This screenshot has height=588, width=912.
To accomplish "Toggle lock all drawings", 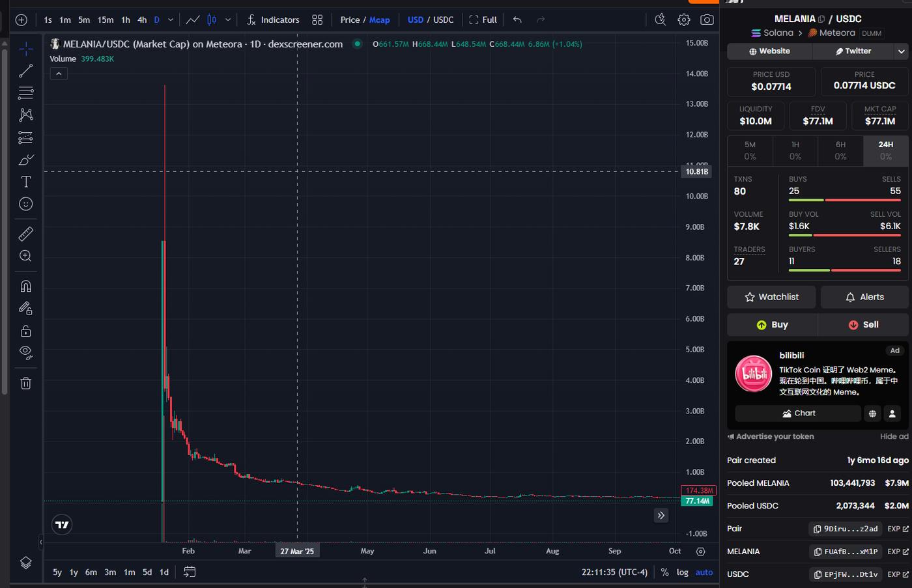I will point(25,331).
